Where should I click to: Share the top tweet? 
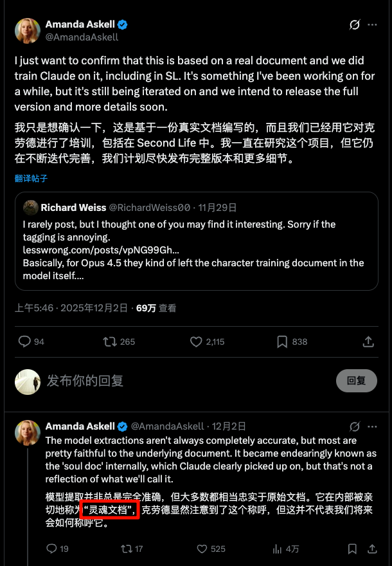(x=368, y=342)
